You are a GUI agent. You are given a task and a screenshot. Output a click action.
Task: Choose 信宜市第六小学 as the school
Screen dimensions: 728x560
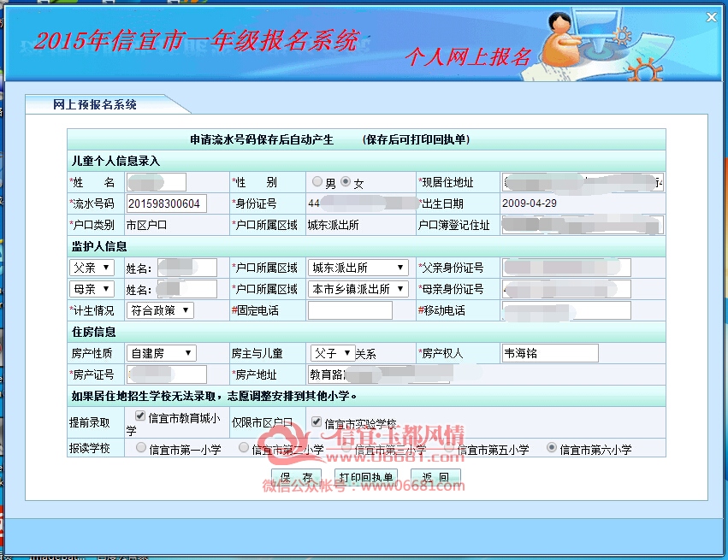[x=552, y=448]
